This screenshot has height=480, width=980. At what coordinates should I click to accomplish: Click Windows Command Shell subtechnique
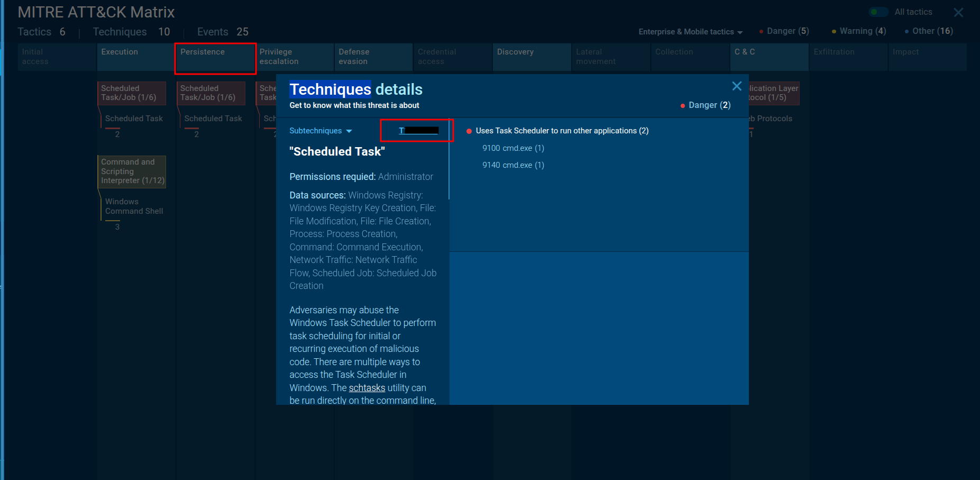(x=134, y=206)
